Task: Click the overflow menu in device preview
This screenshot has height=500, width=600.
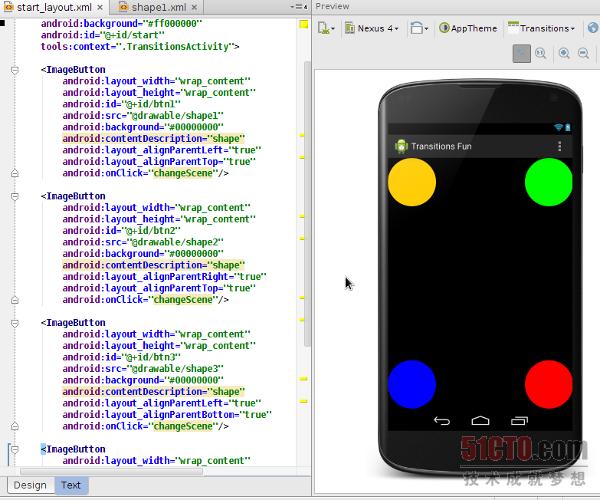Action: tap(559, 146)
